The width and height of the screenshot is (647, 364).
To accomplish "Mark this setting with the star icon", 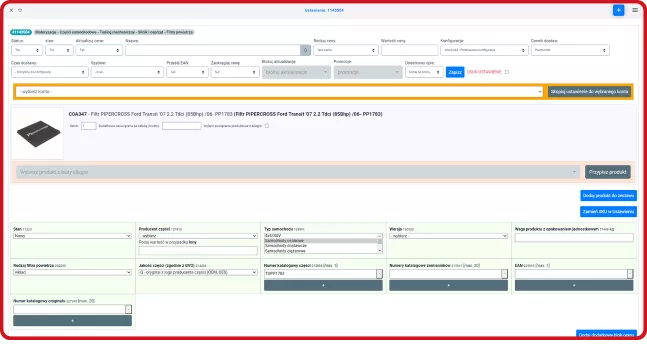I will point(20,10).
